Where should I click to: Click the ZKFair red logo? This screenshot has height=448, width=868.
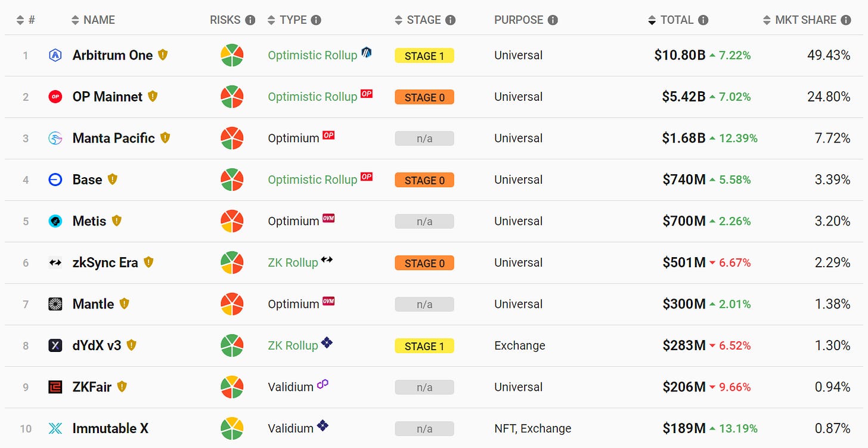click(x=55, y=387)
